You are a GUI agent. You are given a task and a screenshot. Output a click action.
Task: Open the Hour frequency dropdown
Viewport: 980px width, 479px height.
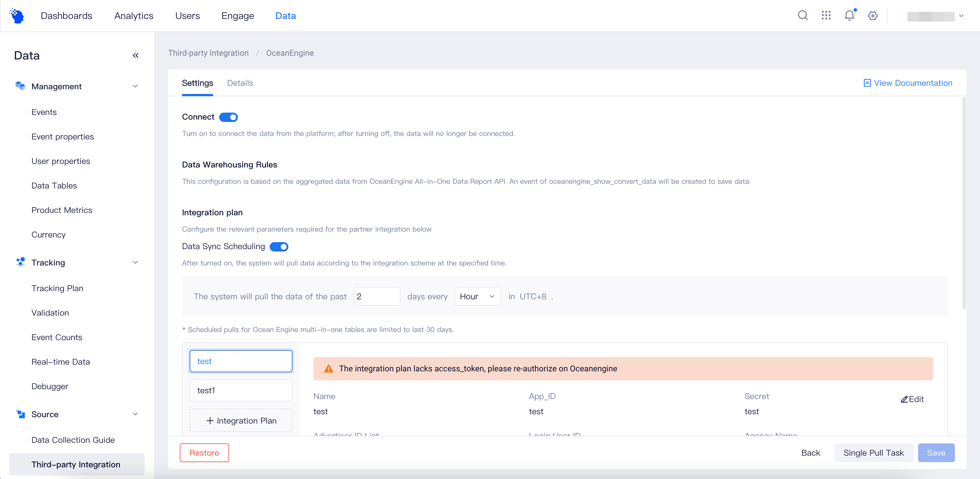tap(477, 296)
